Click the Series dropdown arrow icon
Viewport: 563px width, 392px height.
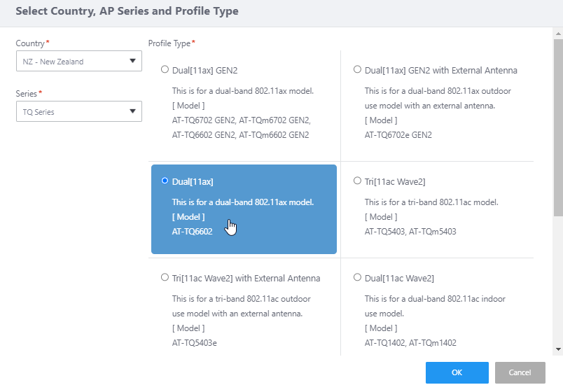pos(132,112)
